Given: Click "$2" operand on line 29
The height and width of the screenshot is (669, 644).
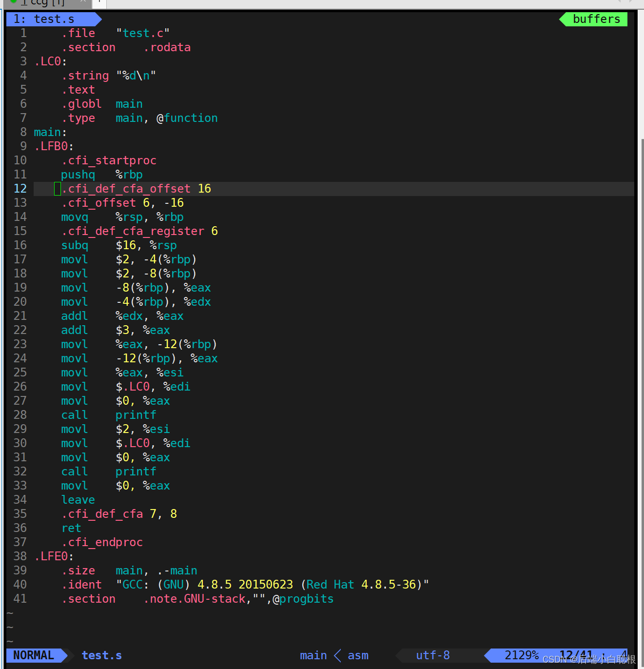Looking at the screenshot, I should (x=122, y=429).
